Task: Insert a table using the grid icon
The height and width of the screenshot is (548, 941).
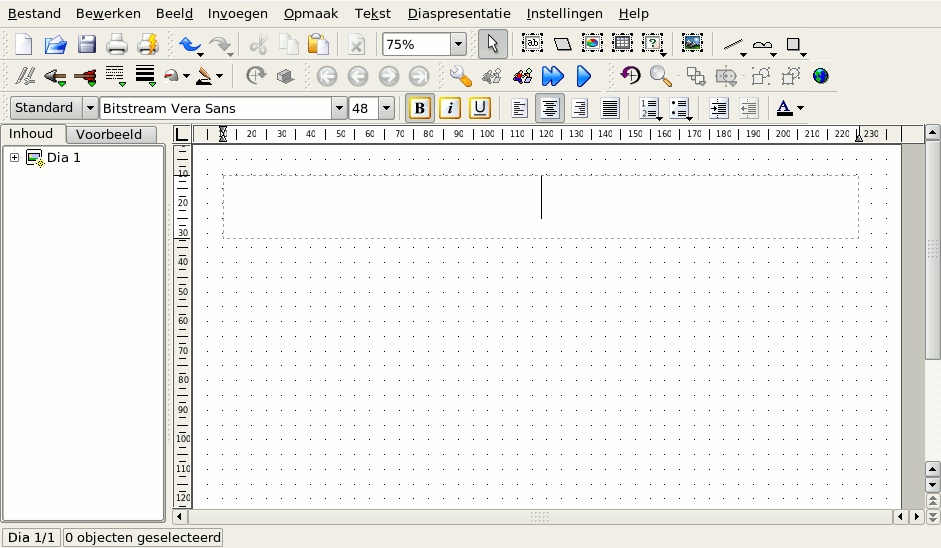Action: [x=622, y=44]
